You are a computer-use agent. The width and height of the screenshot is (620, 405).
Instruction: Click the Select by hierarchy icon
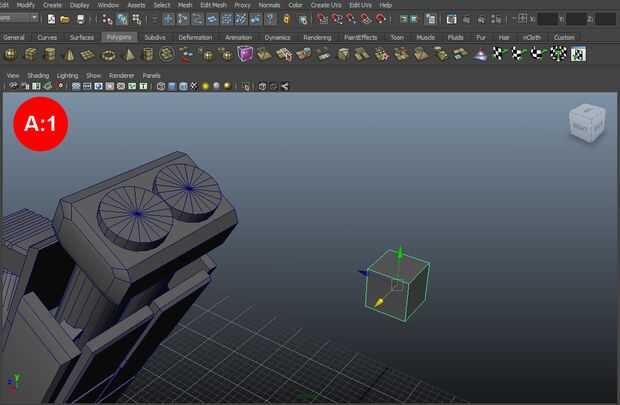pyautogui.click(x=107, y=19)
